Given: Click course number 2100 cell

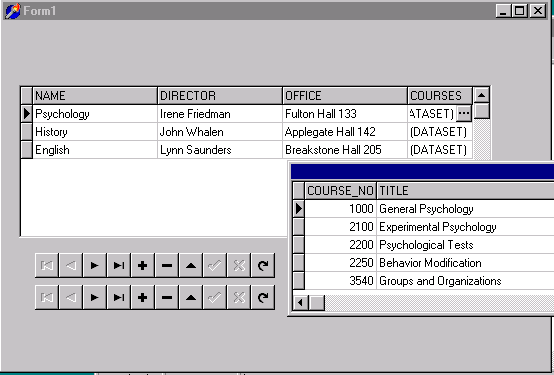Looking at the screenshot, I should (340, 227).
